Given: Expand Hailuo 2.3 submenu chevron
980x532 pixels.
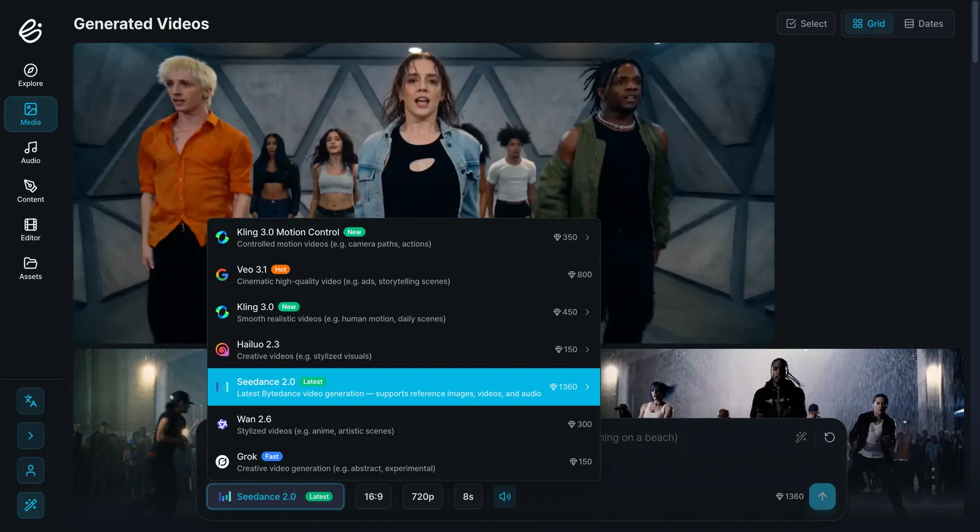Looking at the screenshot, I should [587, 349].
